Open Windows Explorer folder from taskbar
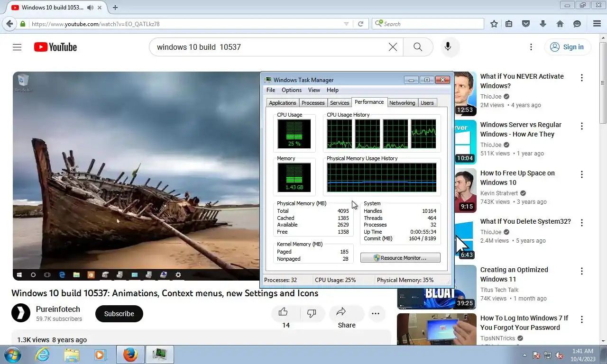 coord(72,355)
